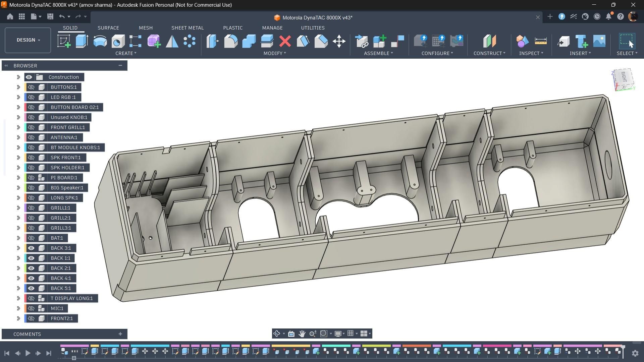Jump to timeline beginning
The image size is (644, 362).
point(7,353)
